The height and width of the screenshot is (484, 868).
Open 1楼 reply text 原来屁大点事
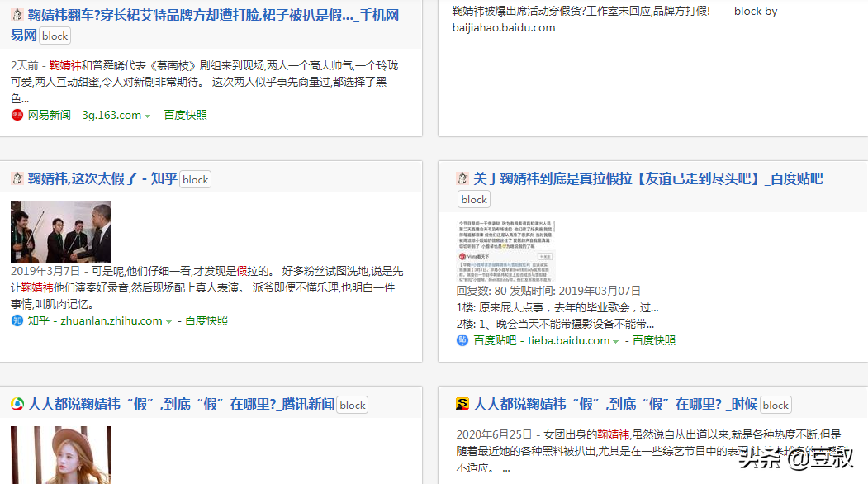[x=557, y=307]
